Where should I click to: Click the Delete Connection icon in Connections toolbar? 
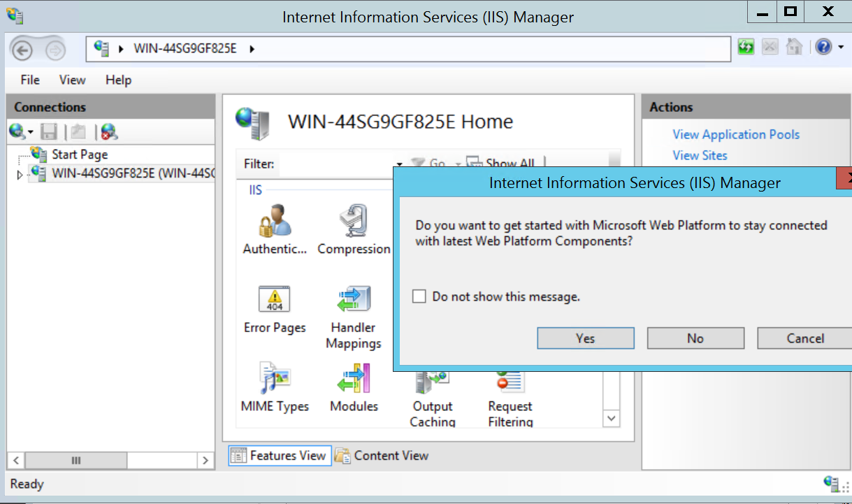pos(108,131)
